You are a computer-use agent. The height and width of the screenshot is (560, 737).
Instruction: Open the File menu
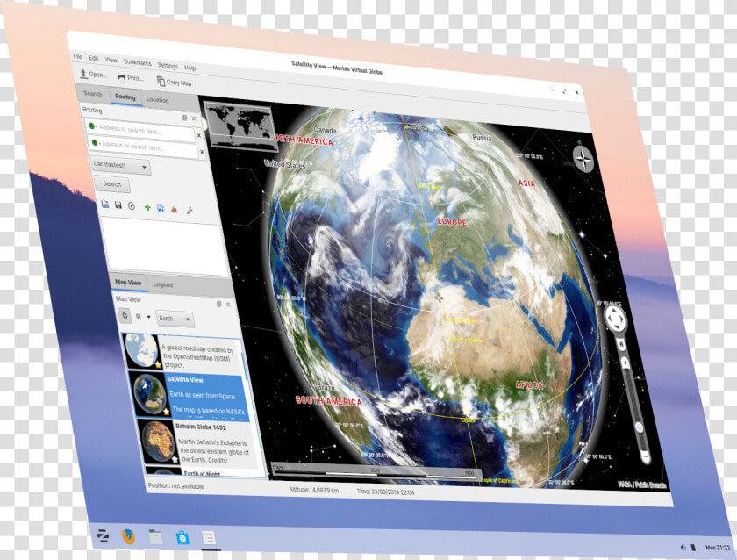(78, 56)
